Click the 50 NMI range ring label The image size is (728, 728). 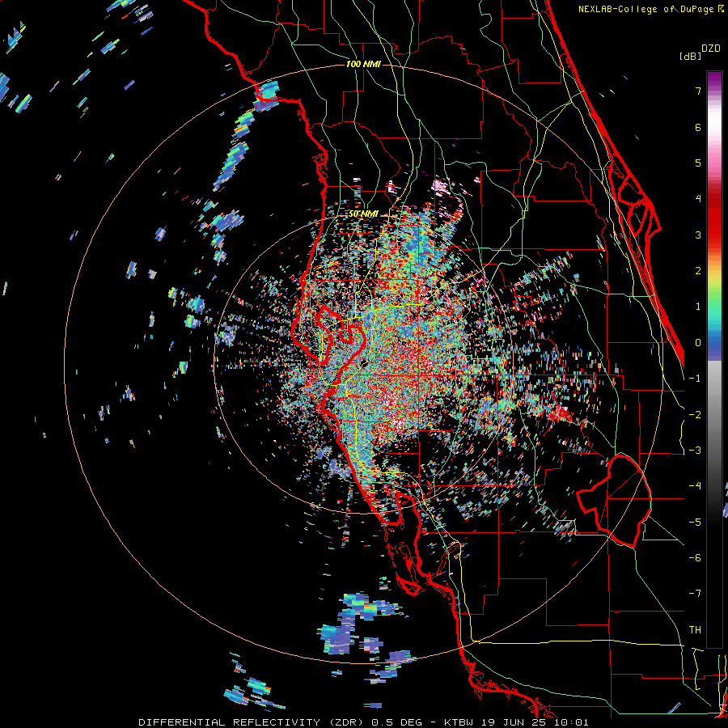pos(363,214)
